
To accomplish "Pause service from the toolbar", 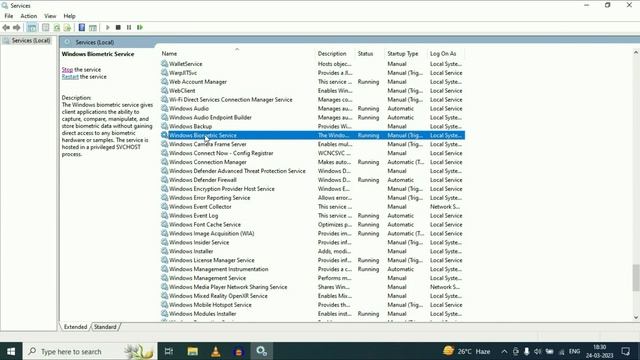I will click(129, 27).
